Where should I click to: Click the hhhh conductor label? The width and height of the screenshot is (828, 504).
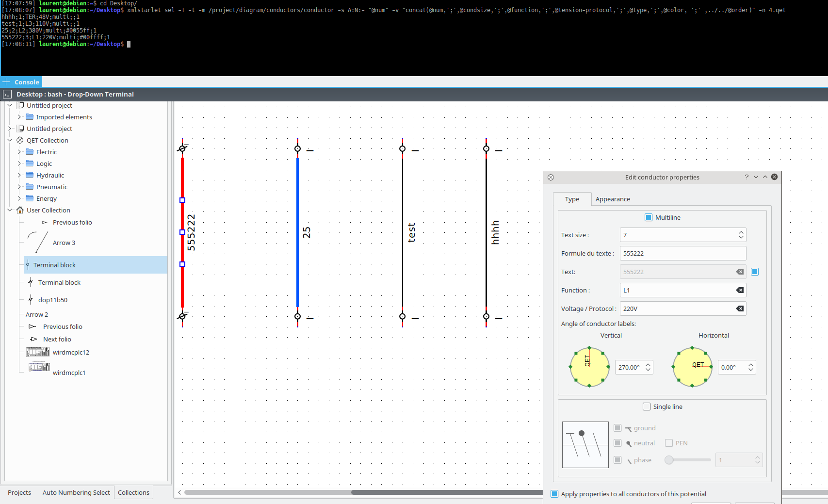[495, 232]
